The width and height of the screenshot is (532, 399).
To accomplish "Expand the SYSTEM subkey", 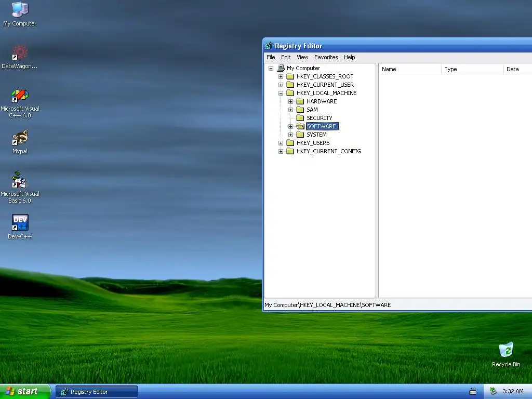I will click(290, 135).
